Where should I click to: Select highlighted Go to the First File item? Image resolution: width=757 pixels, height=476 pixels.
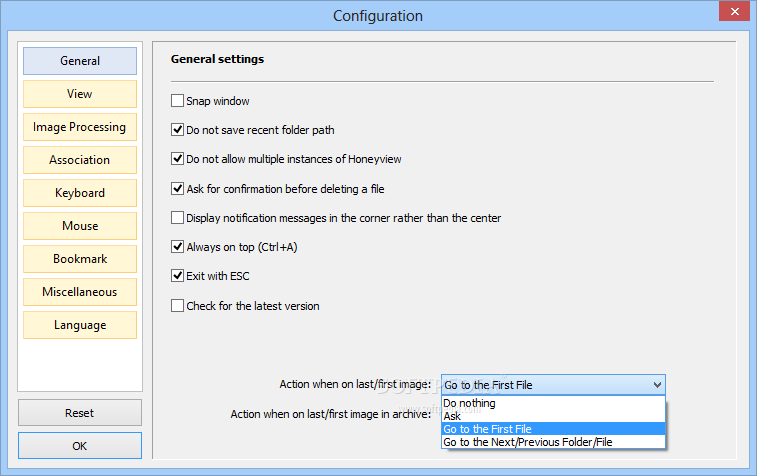(x=553, y=429)
